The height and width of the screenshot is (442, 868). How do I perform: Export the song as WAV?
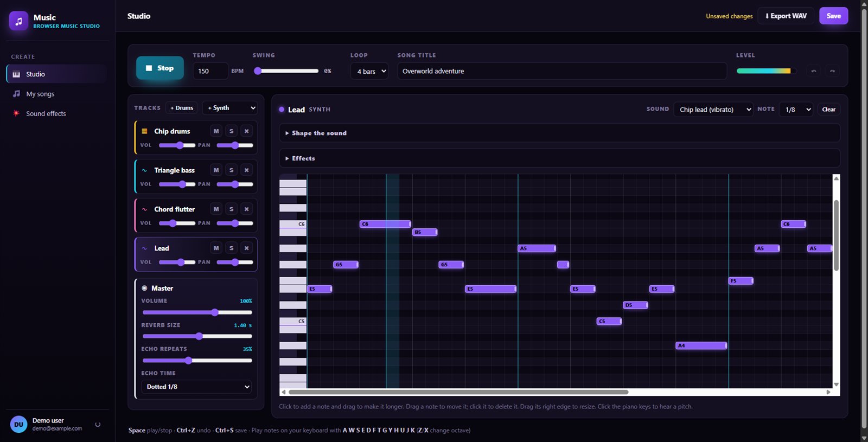786,16
